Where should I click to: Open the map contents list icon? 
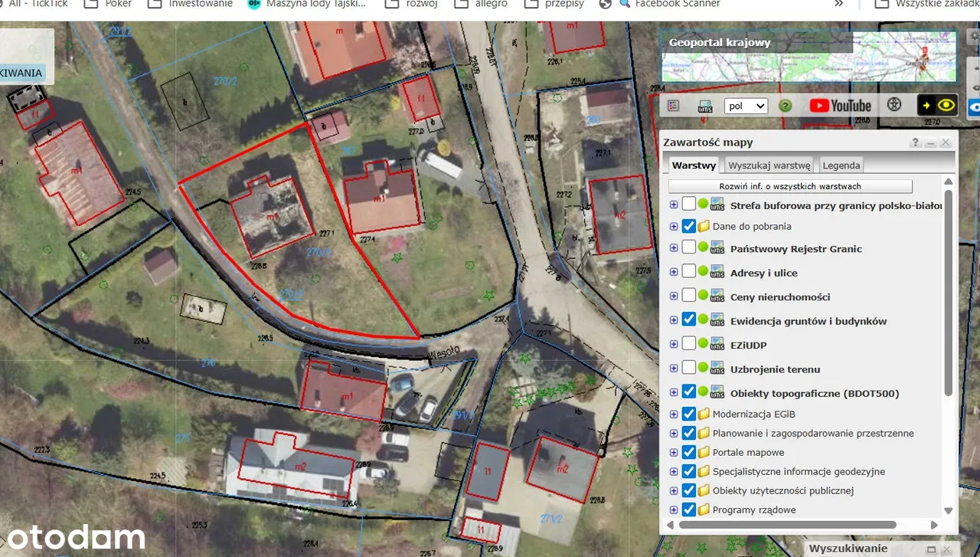(x=674, y=106)
